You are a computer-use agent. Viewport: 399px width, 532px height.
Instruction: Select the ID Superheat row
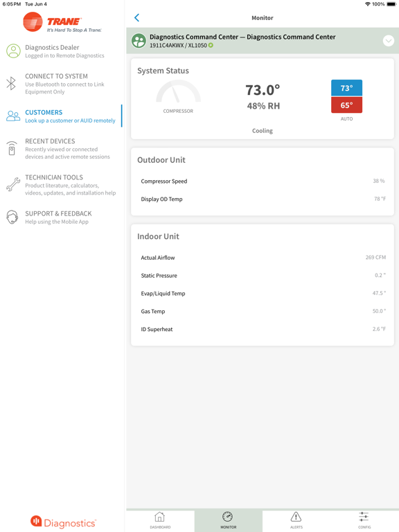tap(263, 329)
